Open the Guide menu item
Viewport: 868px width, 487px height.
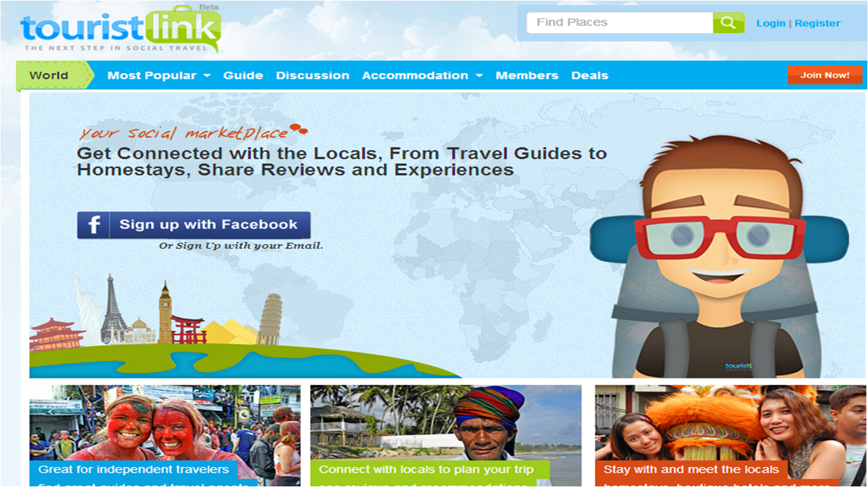(243, 76)
